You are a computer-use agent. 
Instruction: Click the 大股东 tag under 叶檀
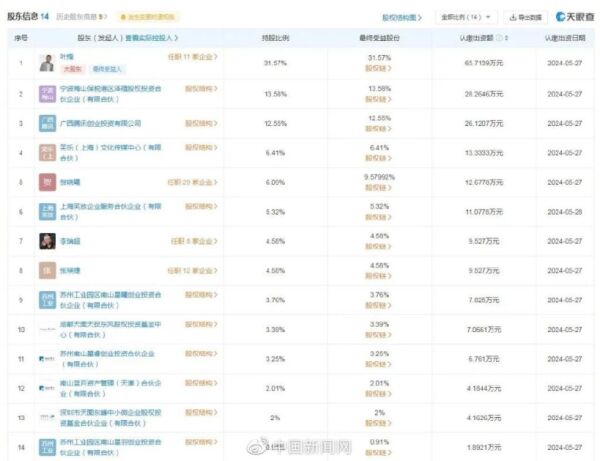click(73, 70)
